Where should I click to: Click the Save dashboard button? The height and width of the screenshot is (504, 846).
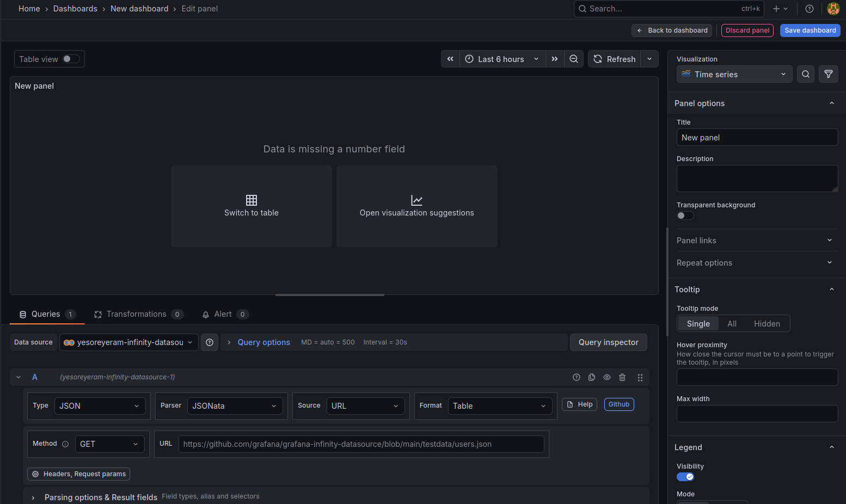[x=810, y=30]
